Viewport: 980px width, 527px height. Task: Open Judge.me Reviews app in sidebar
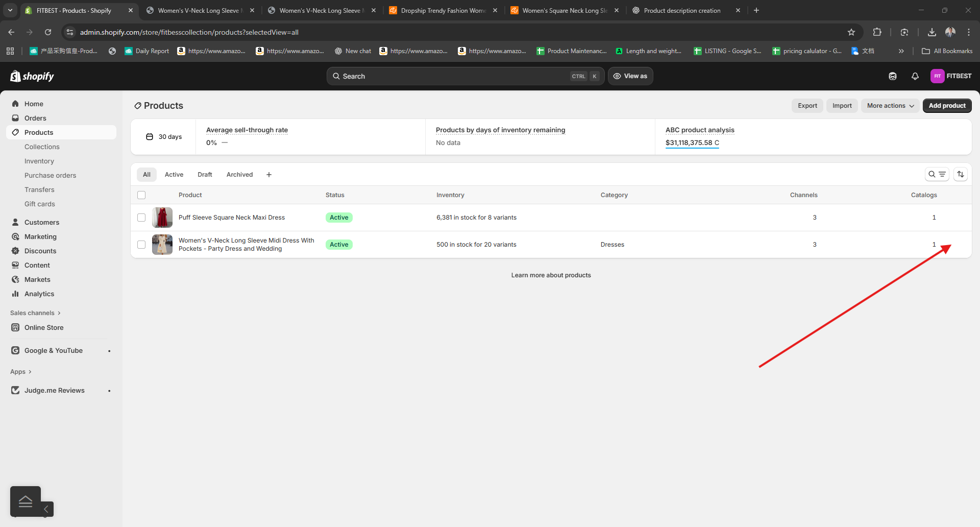55,391
